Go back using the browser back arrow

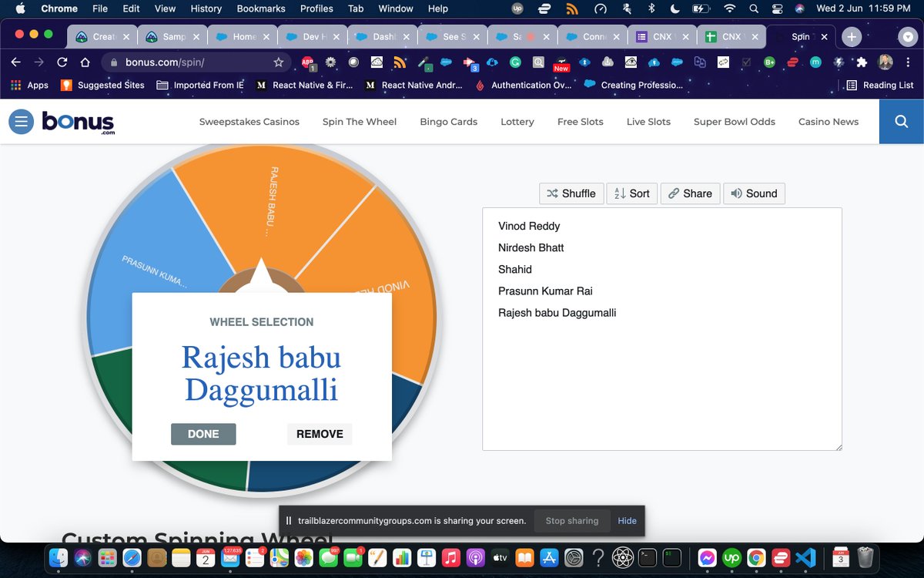pyautogui.click(x=15, y=62)
